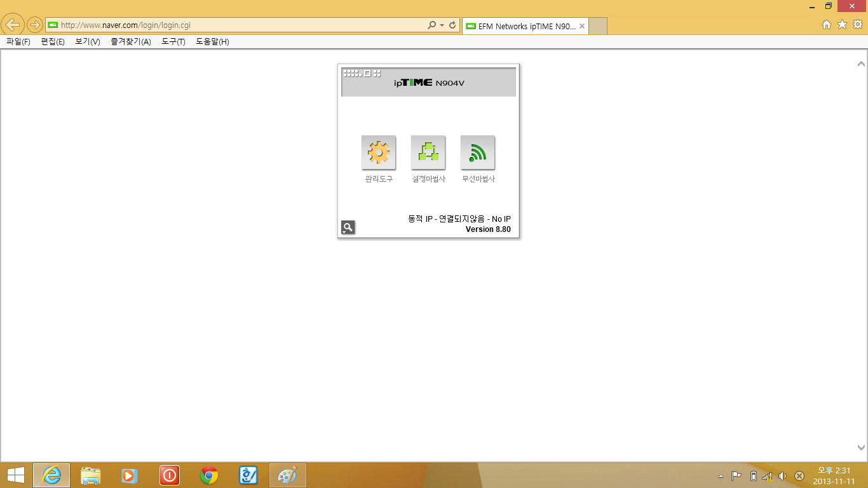Open the 즐겨찾기(A) menu
Image resolution: width=868 pixels, height=488 pixels.
pyautogui.click(x=131, y=42)
